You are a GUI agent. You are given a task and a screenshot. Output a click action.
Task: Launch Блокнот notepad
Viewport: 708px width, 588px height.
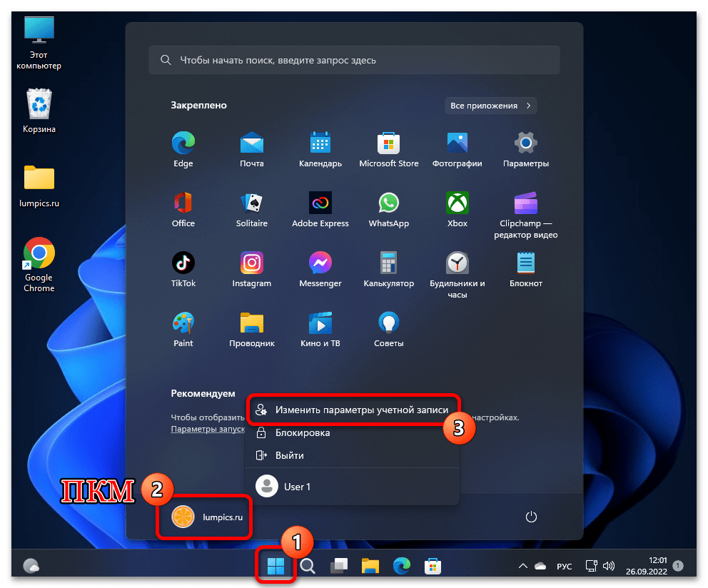click(525, 270)
